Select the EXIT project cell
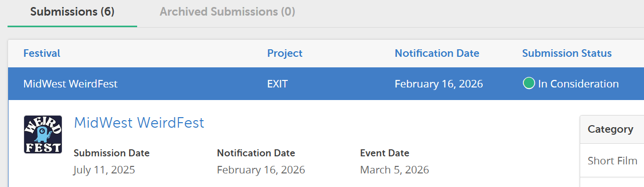Screen dimensions: 644x187 point(277,84)
